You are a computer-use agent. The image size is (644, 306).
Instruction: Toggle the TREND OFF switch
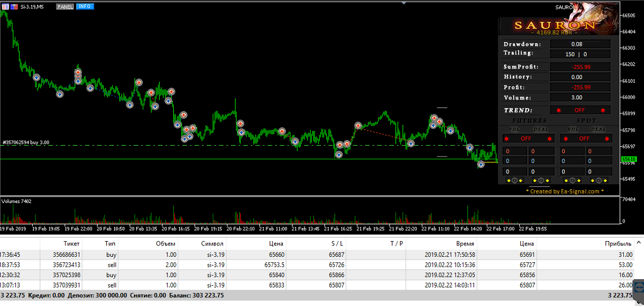pos(580,110)
